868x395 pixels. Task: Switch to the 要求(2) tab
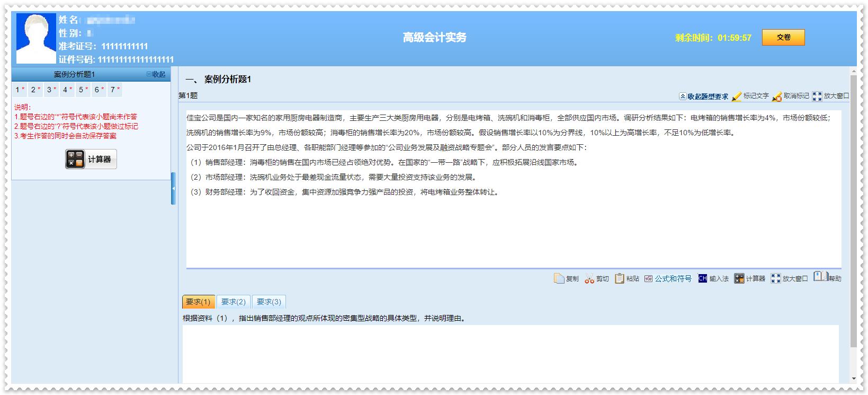(234, 302)
